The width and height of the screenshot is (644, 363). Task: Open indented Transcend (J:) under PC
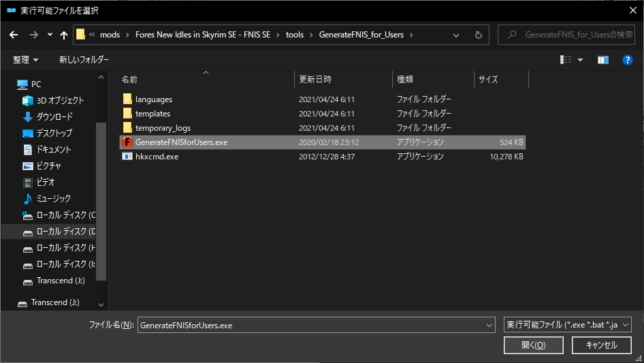tap(61, 281)
